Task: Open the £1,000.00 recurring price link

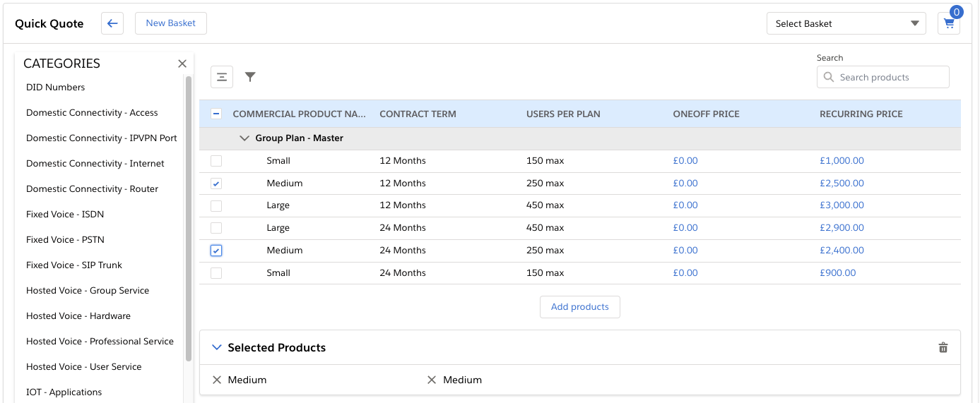Action: pyautogui.click(x=842, y=161)
